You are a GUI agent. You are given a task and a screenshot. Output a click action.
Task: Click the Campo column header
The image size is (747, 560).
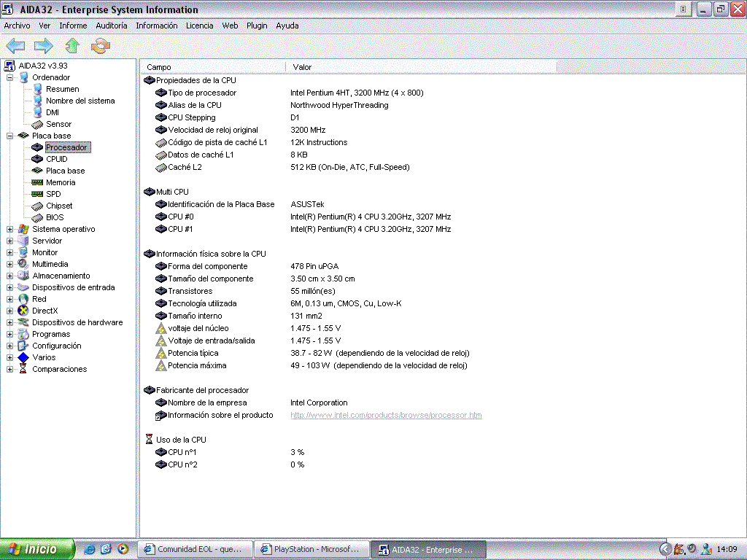pos(212,67)
